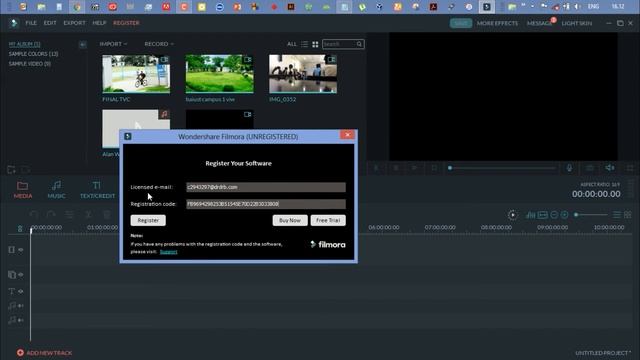Switch to LIGHT SKIN theme
Image resolution: width=640 pixels, height=360 pixels.
tap(577, 23)
